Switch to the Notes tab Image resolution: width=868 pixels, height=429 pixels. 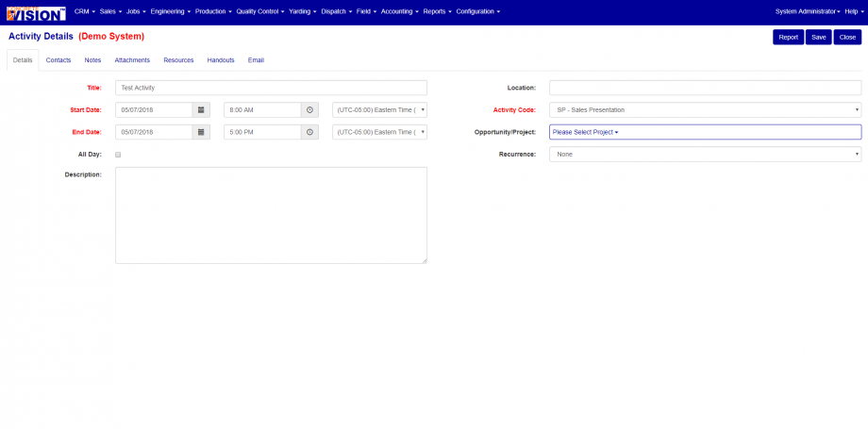pyautogui.click(x=92, y=60)
